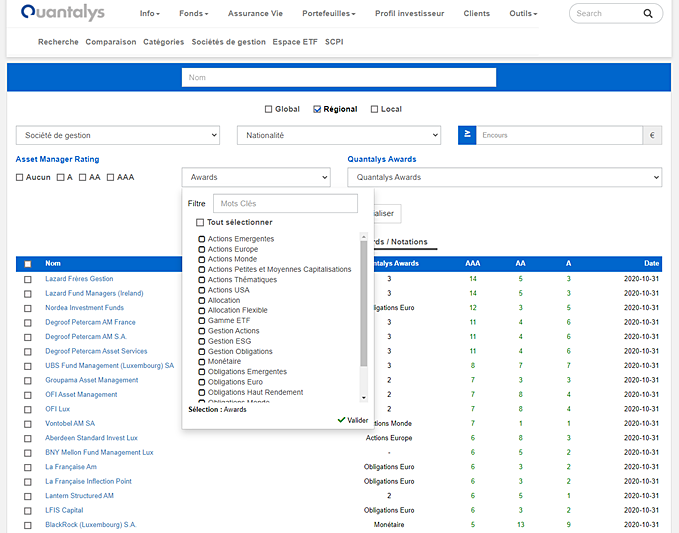Open Profil investisseur page
This screenshot has height=533, width=679.
[x=409, y=13]
